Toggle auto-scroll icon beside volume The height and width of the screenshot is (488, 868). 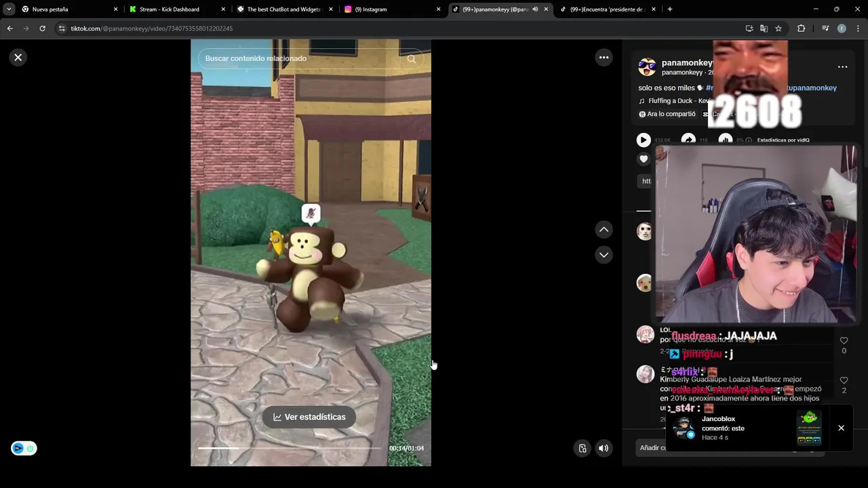pos(583,448)
